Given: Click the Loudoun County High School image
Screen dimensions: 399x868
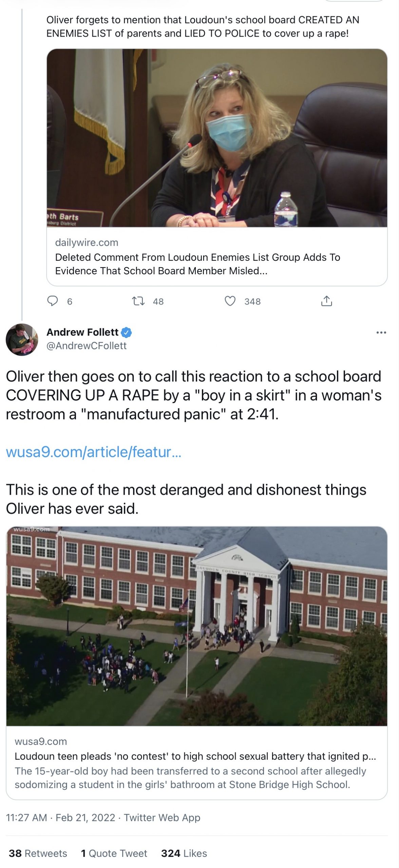Looking at the screenshot, I should 197,626.
